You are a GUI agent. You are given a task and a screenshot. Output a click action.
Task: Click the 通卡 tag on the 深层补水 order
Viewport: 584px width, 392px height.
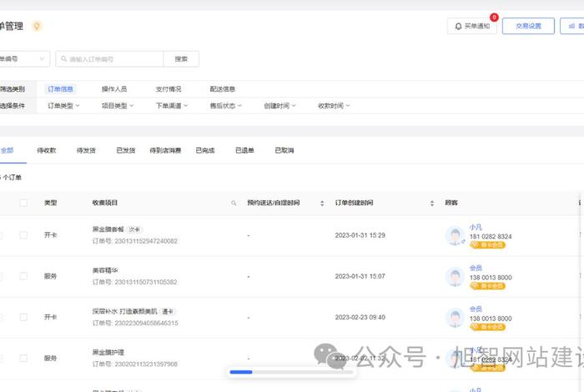pos(168,311)
